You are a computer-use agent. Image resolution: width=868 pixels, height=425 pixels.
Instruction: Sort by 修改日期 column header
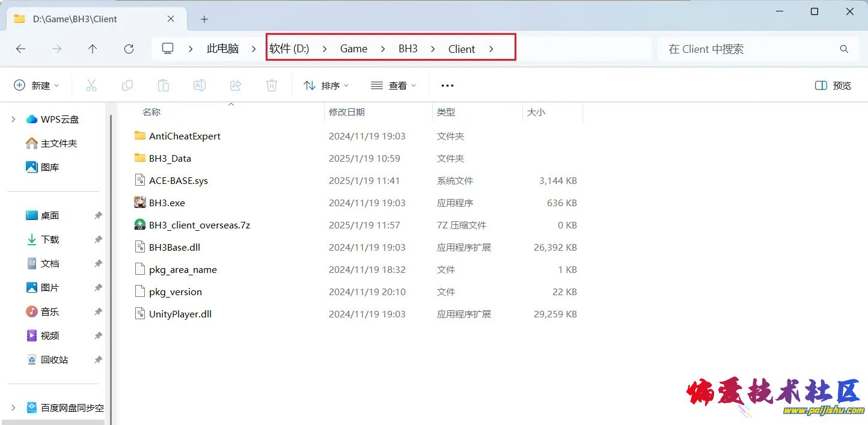pos(347,112)
